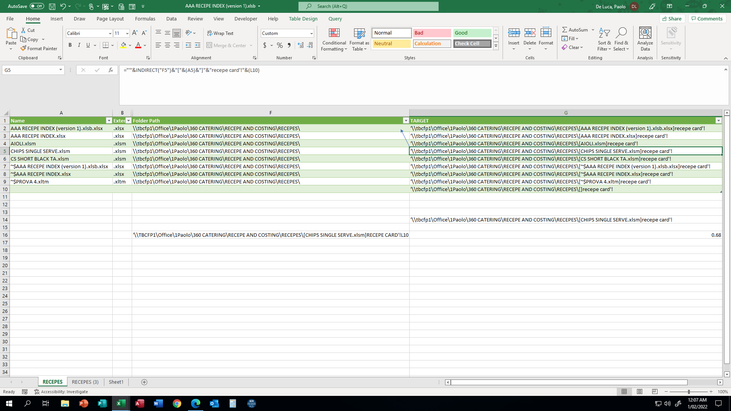
Task: Activate the Format Painter brush
Action: [x=23, y=48]
